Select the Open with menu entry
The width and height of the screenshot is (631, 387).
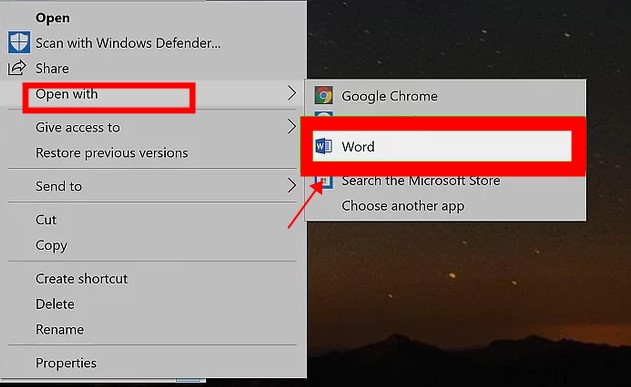[x=67, y=94]
